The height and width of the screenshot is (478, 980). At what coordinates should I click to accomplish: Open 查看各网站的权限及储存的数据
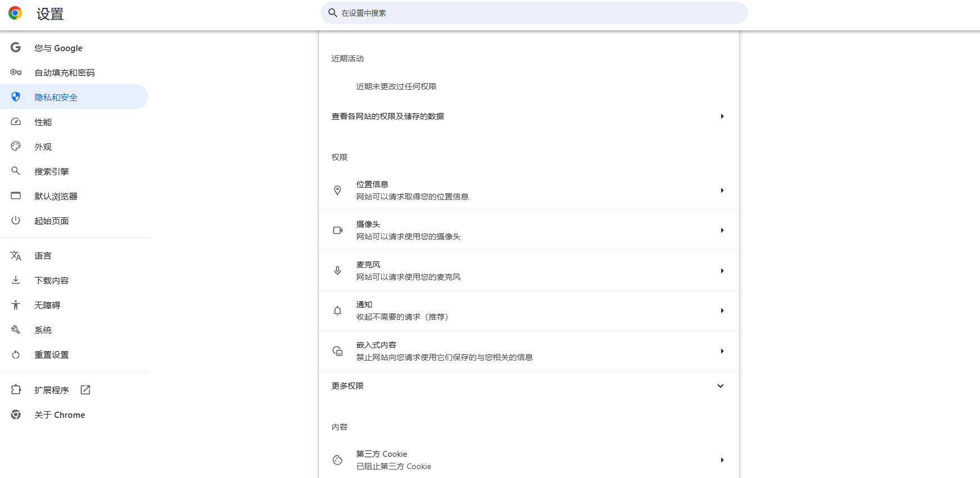tap(529, 116)
